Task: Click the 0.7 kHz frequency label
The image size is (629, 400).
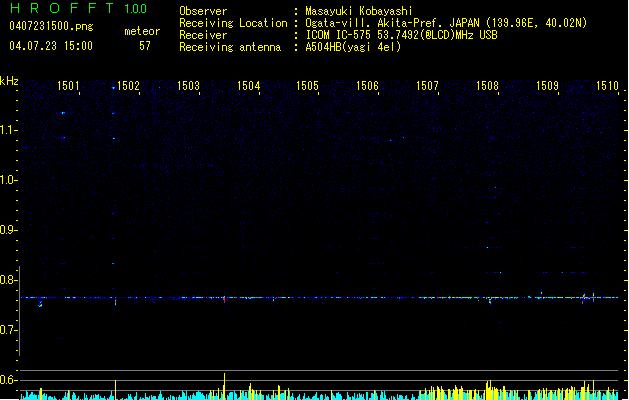Action: tap(8, 330)
